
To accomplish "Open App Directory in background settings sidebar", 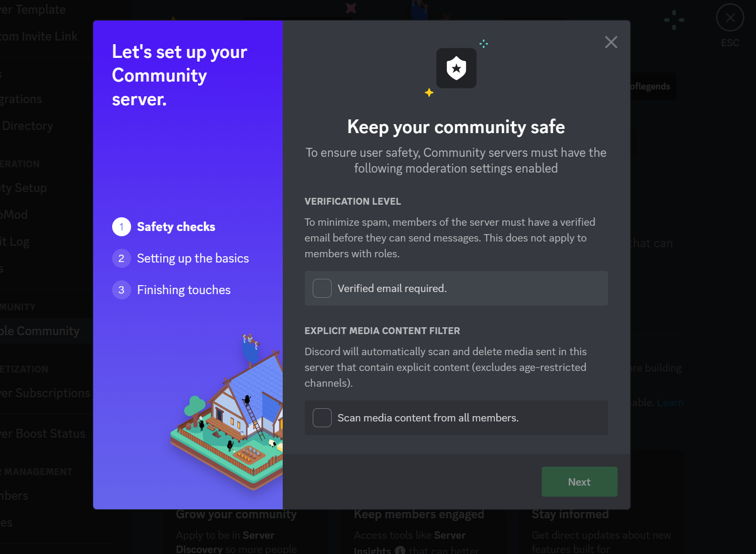I will click(x=27, y=126).
